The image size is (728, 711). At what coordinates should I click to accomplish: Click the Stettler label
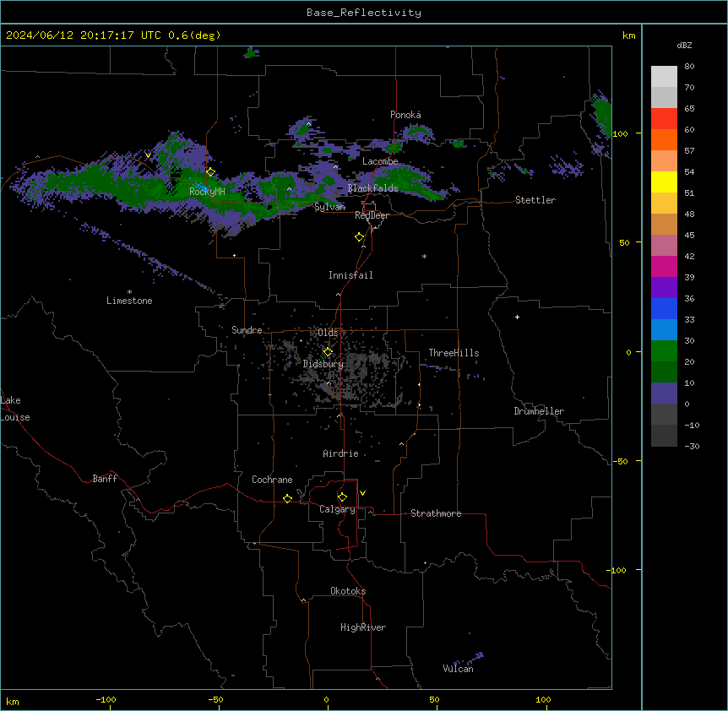[535, 200]
